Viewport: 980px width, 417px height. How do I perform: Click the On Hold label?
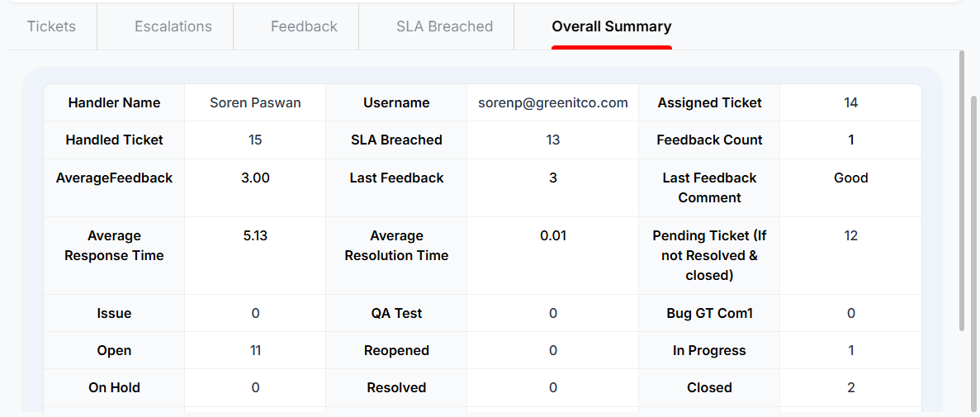(115, 387)
